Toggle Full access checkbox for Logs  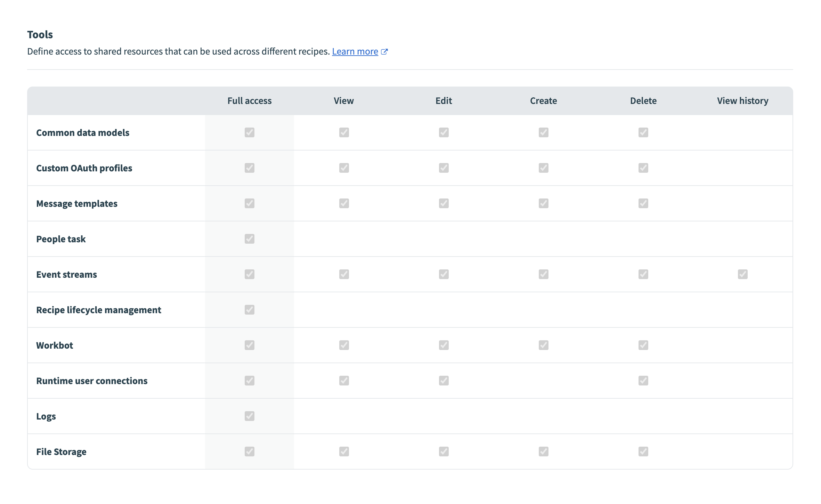pos(249,416)
